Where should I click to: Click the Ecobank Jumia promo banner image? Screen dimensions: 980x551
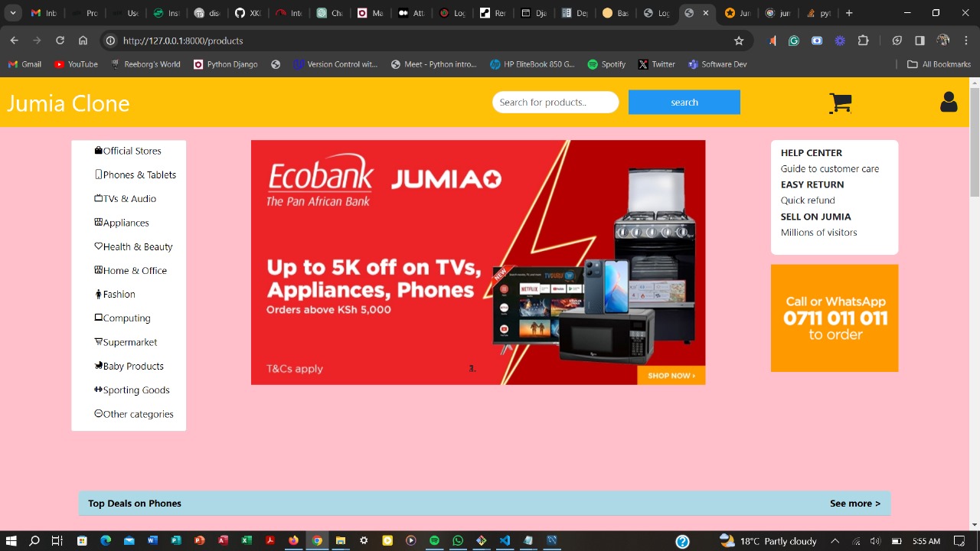pyautogui.click(x=478, y=262)
